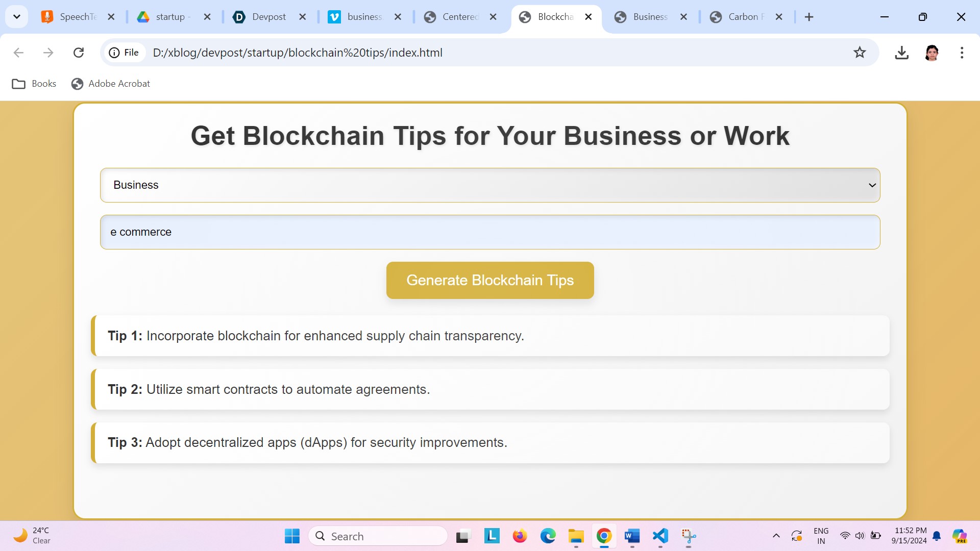This screenshot has width=980, height=551.
Task: Reload the page with the refresh icon
Action: [79, 53]
